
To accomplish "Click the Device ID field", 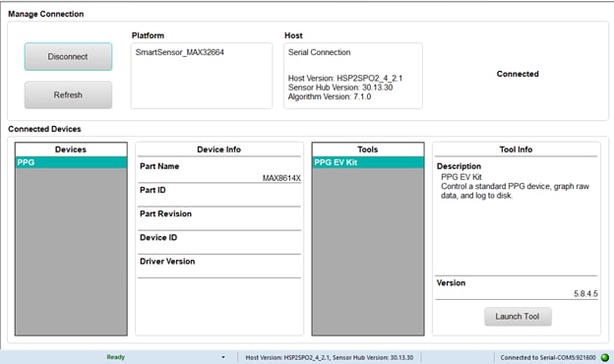I will 219,243.
